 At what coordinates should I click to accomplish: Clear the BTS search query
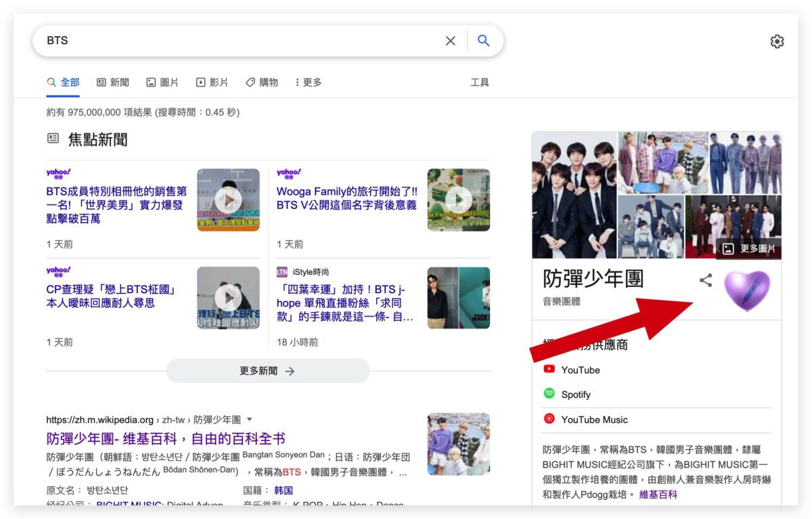click(450, 41)
